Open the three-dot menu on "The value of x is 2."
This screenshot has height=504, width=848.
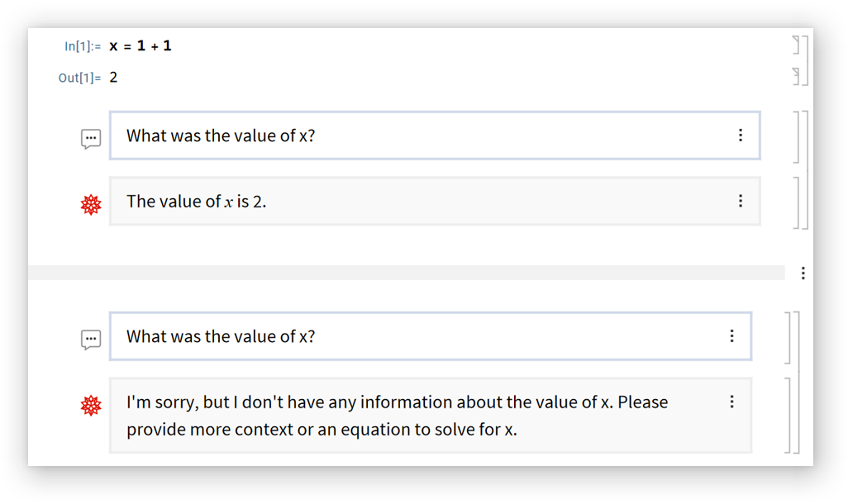(741, 201)
